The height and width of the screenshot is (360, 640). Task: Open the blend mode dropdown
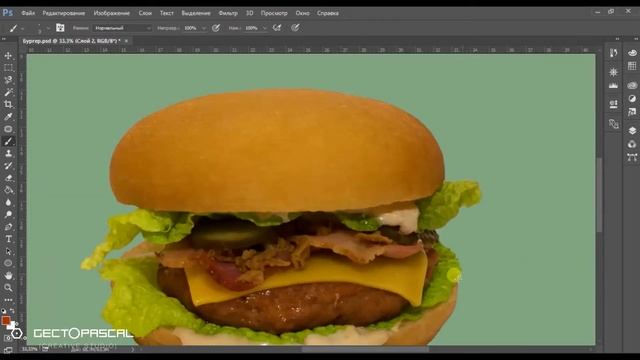tap(122, 28)
